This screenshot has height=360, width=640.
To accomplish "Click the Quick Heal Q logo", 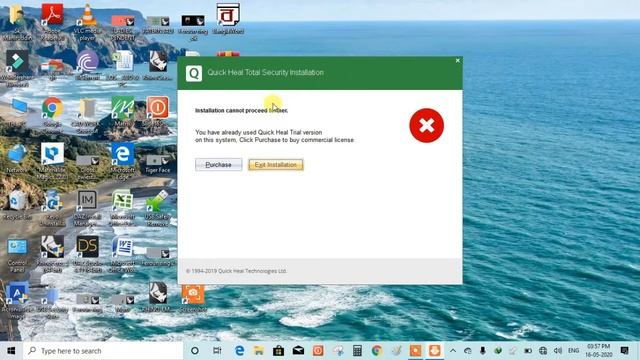I will (x=194, y=73).
